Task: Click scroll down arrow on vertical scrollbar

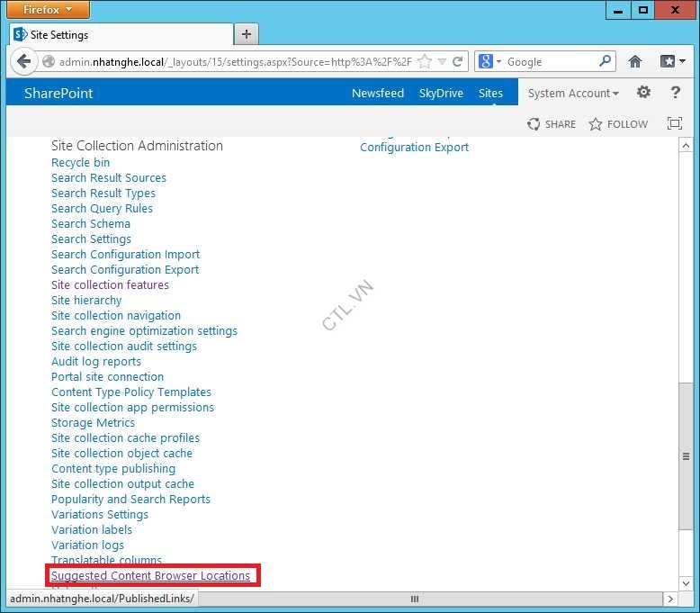Action: pos(686,583)
